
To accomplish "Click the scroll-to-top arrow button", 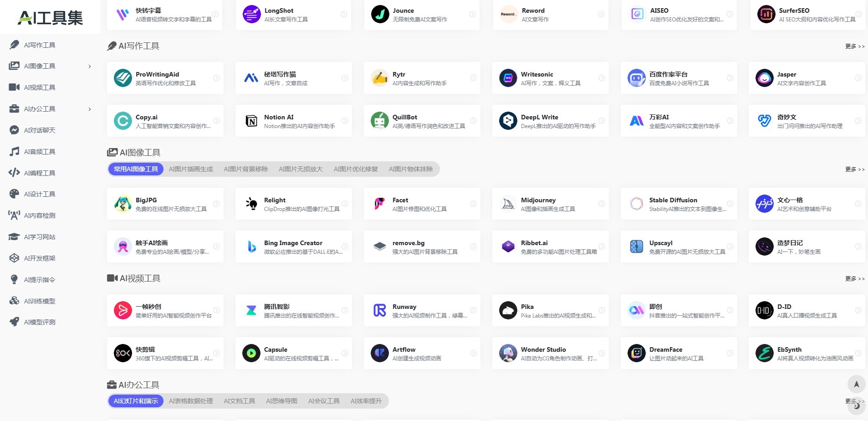I will click(857, 384).
